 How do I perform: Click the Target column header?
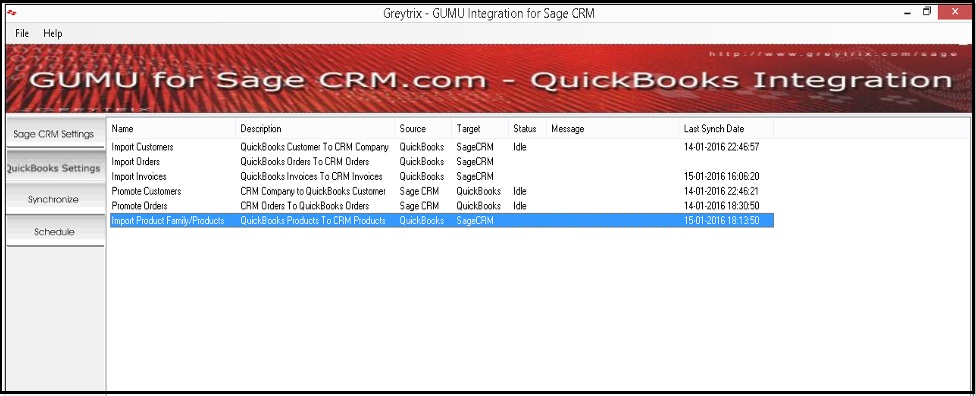tap(480, 129)
